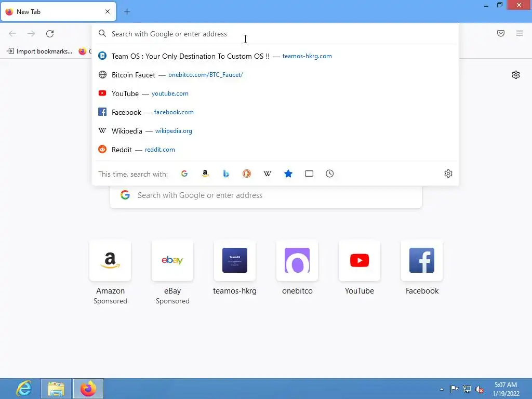The image size is (532, 399).
Task: Show hidden tray icons arrow
Action: coord(442,389)
